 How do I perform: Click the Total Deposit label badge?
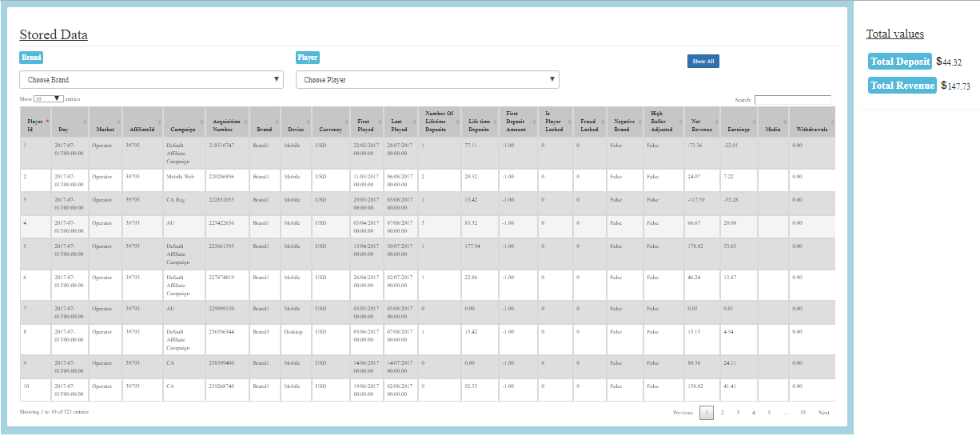900,62
